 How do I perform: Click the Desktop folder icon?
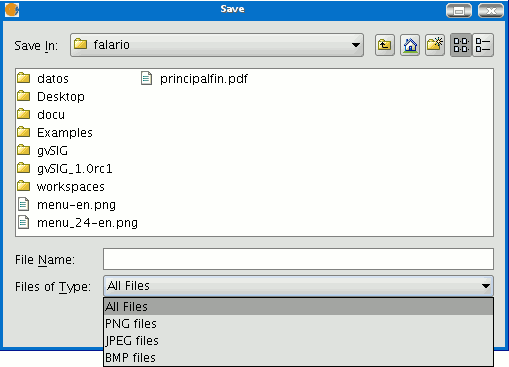pyautogui.click(x=24, y=96)
